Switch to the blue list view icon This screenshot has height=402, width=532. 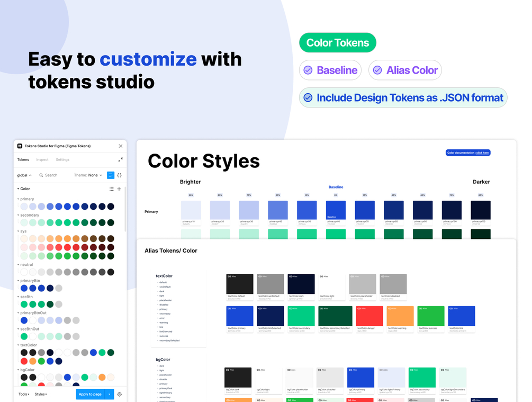(111, 175)
